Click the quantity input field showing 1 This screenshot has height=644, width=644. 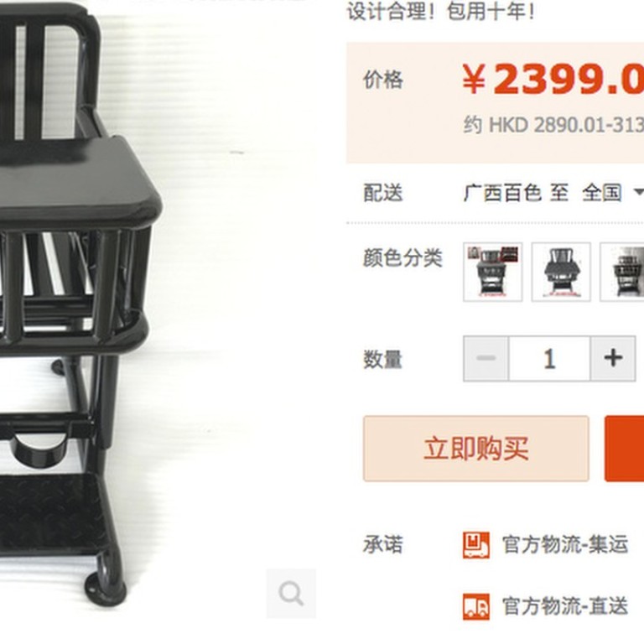[549, 359]
